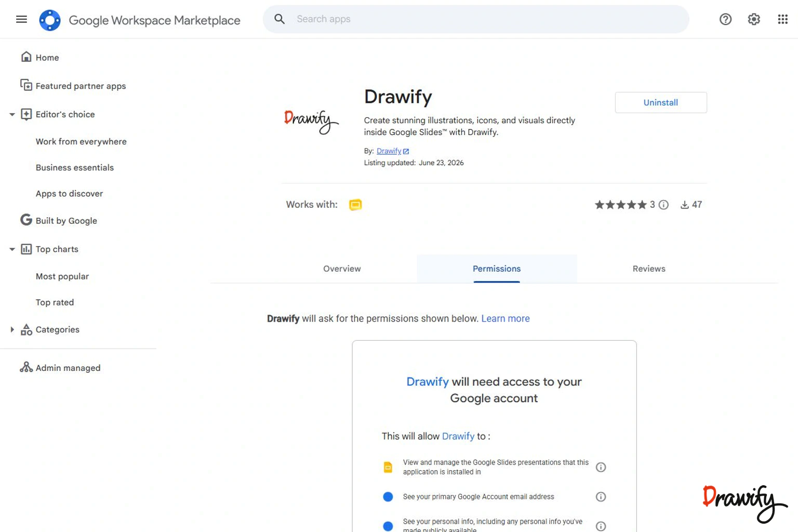Click the Home house icon
This screenshot has width=798, height=532.
tap(26, 57)
